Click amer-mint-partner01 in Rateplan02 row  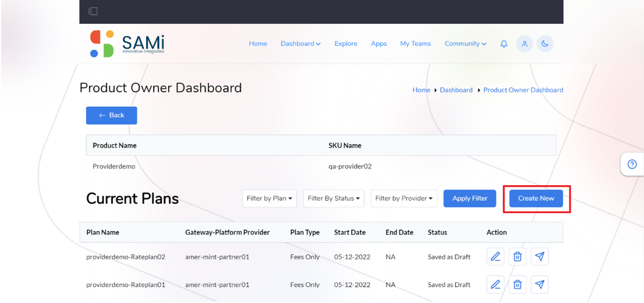217,257
